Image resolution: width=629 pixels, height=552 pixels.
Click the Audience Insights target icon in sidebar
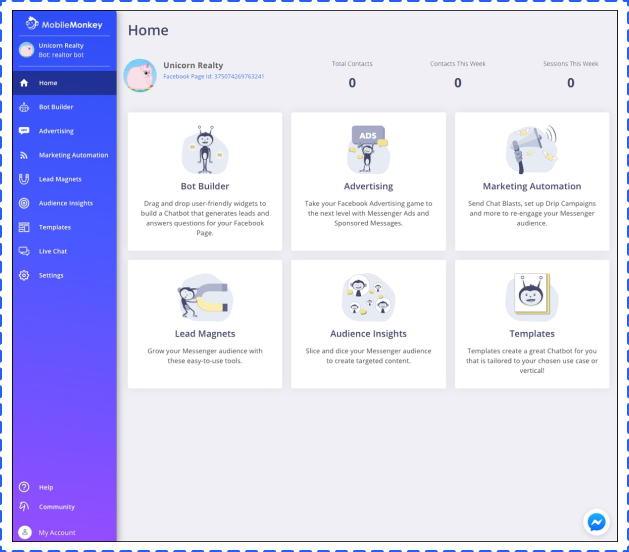click(24, 203)
